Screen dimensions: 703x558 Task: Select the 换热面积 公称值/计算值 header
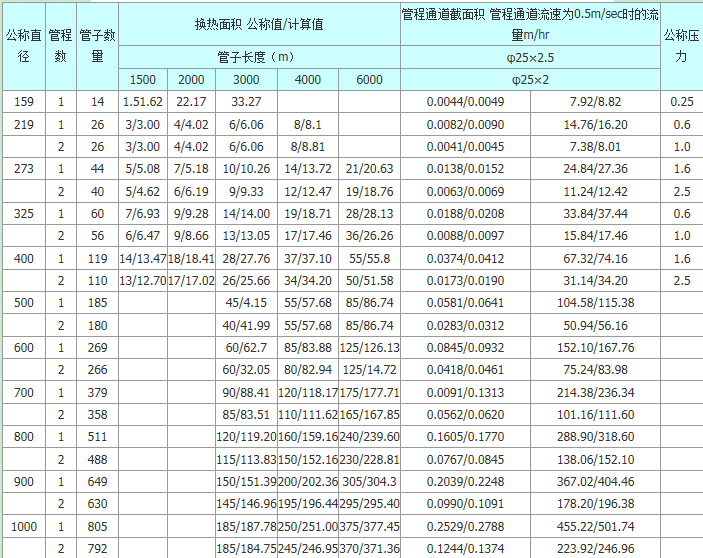258,23
